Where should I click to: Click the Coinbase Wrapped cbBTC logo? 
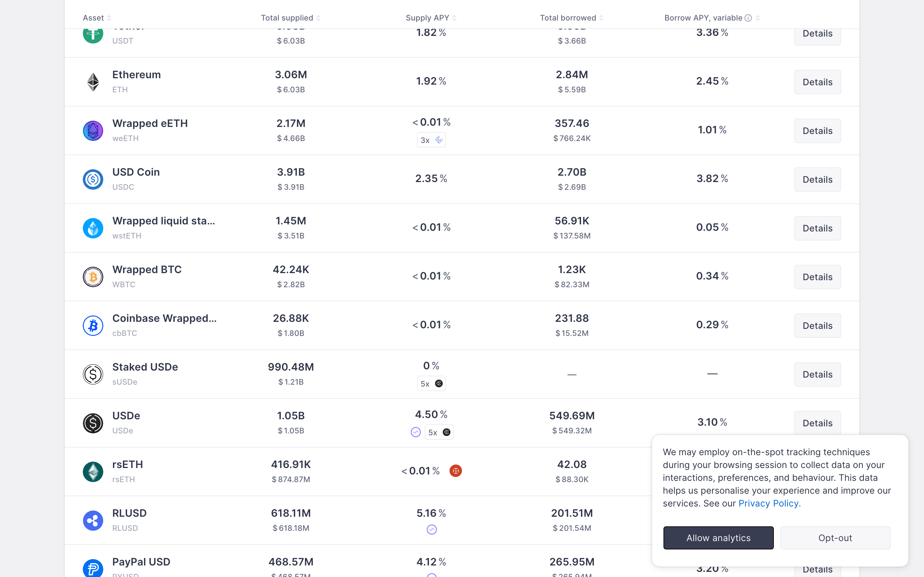(x=93, y=325)
